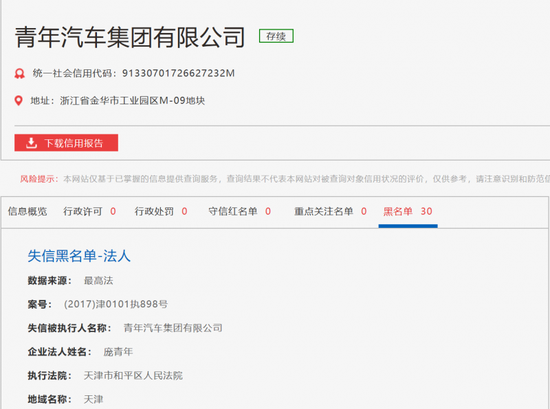This screenshot has height=409, width=550.
Task: Open the 守信红名单 tab
Action: tap(240, 212)
